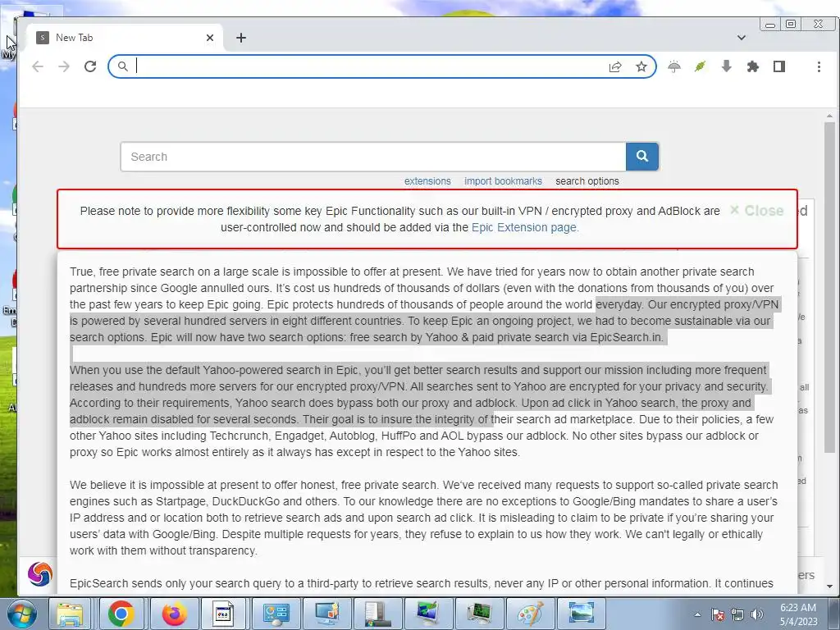
Task: Bookmark this tab with the star icon
Action: (x=641, y=66)
